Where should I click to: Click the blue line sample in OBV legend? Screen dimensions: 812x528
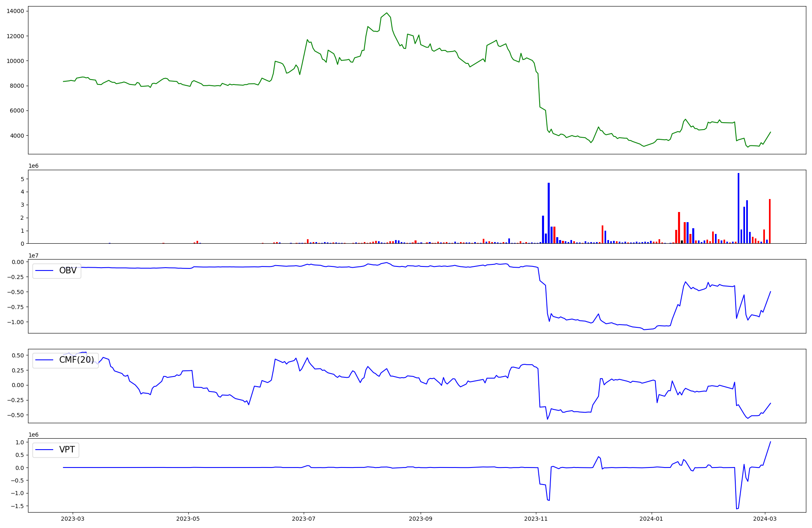45,270
